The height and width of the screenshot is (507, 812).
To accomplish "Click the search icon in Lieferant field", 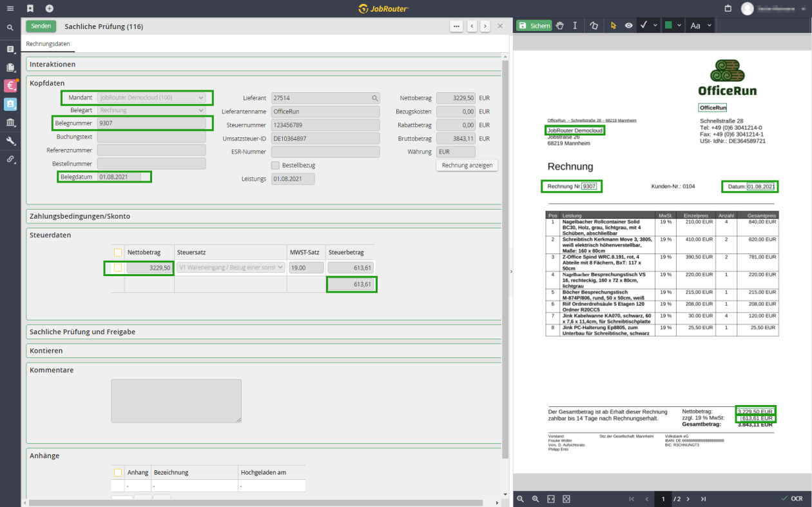I will point(374,98).
